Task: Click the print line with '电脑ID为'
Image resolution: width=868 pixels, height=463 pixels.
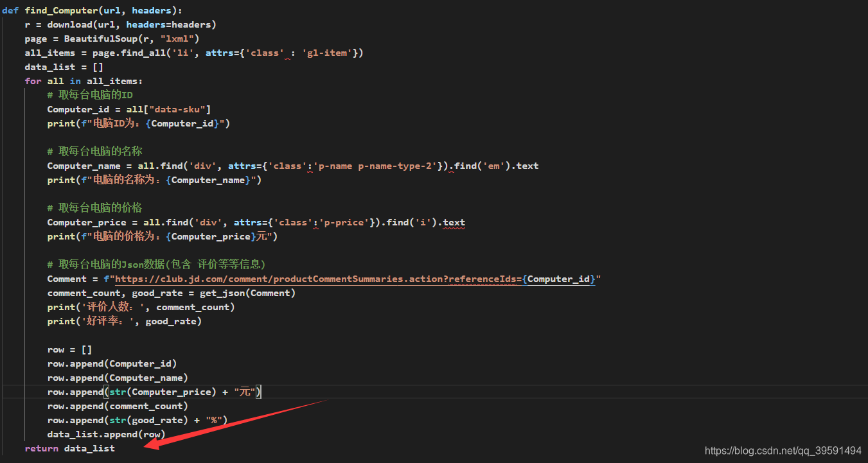Action: [139, 123]
